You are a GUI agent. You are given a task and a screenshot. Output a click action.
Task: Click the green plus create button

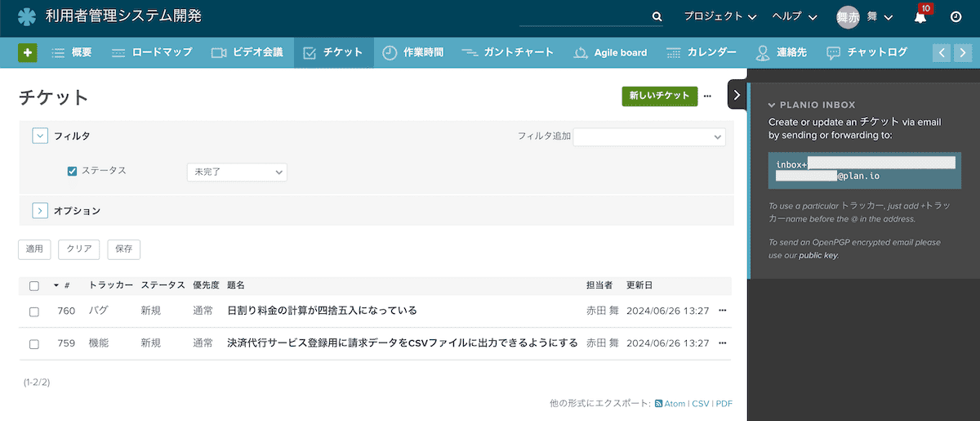coord(28,52)
